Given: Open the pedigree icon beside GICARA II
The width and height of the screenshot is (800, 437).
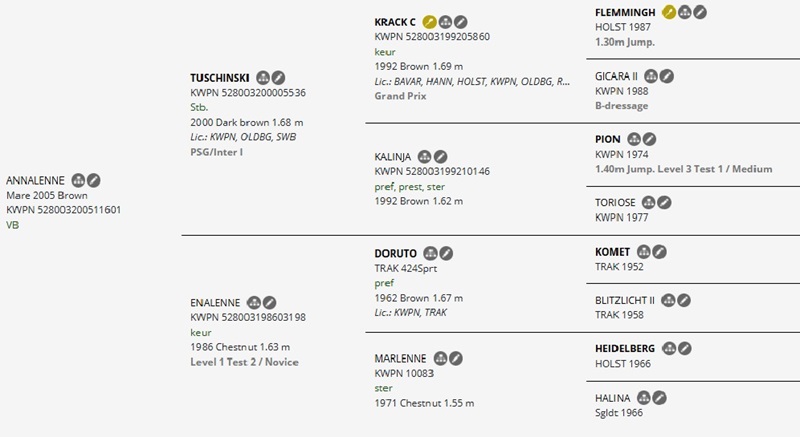Looking at the screenshot, I should (652, 76).
